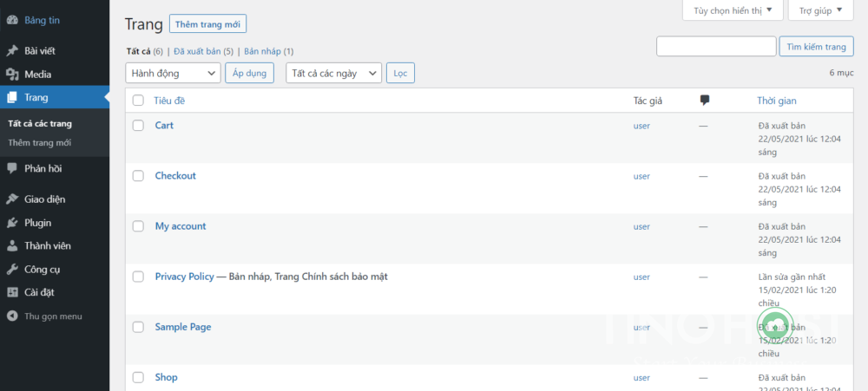
Task: Click author user in Cart row
Action: click(x=641, y=126)
